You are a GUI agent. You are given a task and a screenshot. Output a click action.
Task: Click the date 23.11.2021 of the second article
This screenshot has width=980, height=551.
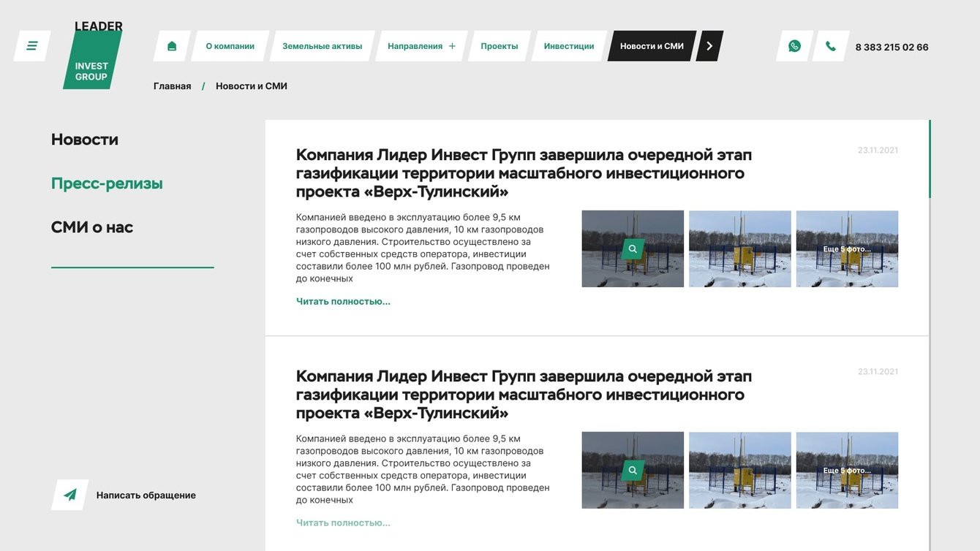(878, 372)
